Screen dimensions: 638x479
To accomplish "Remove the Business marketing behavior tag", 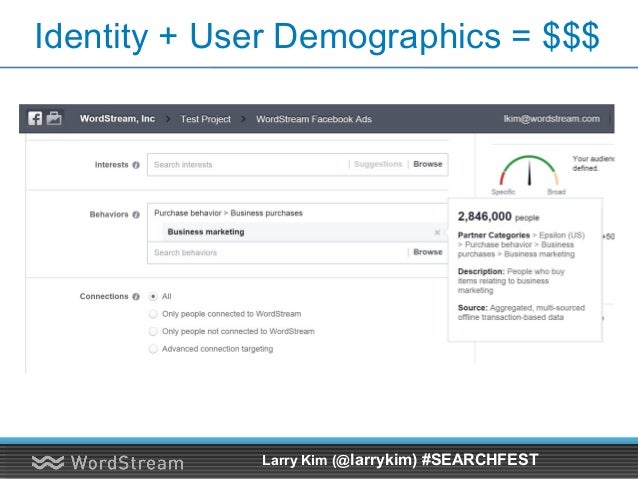I will (437, 232).
